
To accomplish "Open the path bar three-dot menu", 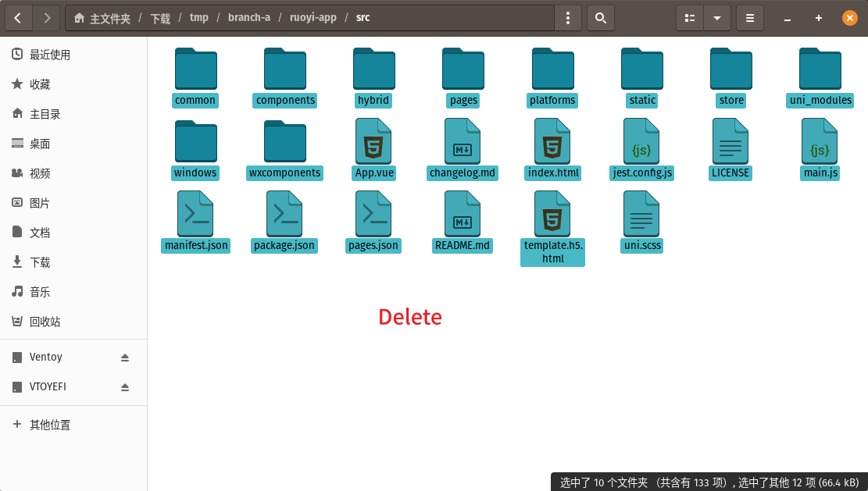I will pos(568,18).
